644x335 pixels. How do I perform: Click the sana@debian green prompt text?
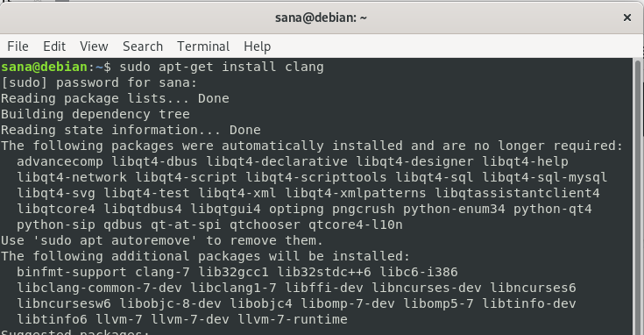pyautogui.click(x=44, y=67)
